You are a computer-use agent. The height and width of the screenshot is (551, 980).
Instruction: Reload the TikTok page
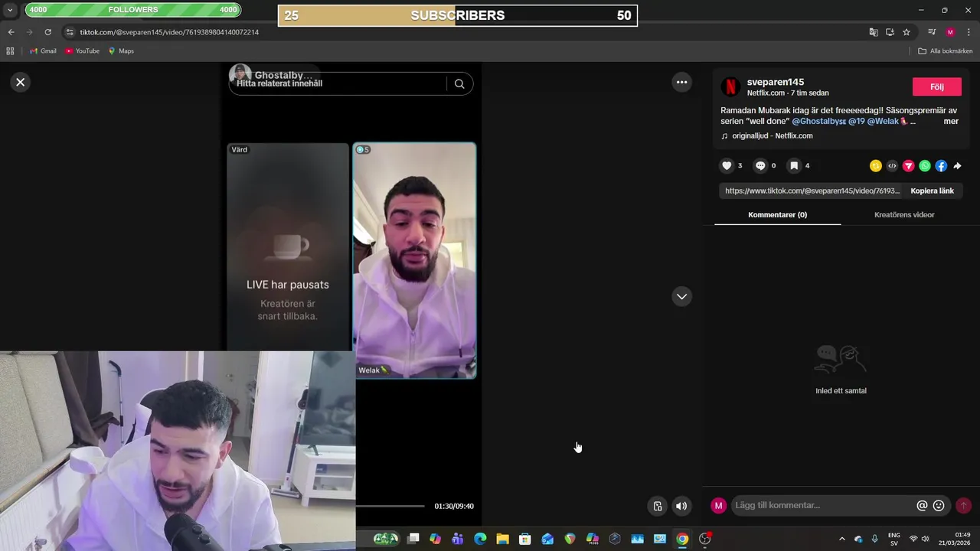tap(47, 32)
